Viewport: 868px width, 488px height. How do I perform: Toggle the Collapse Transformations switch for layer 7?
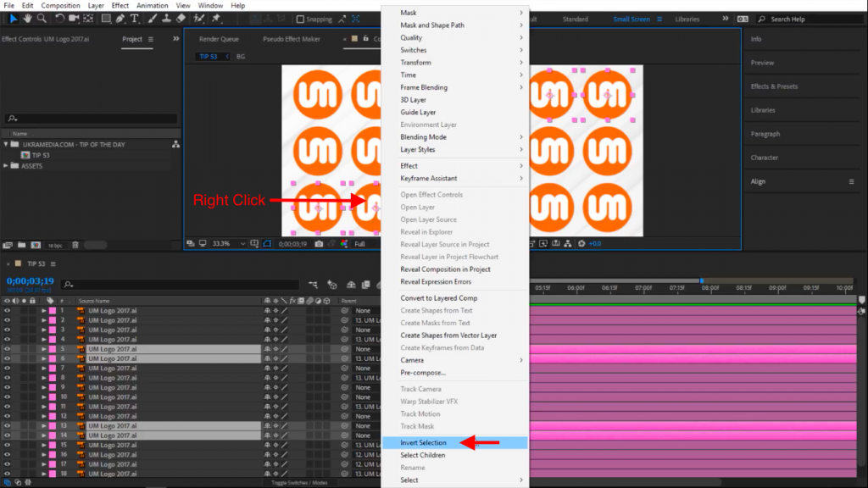pyautogui.click(x=275, y=368)
